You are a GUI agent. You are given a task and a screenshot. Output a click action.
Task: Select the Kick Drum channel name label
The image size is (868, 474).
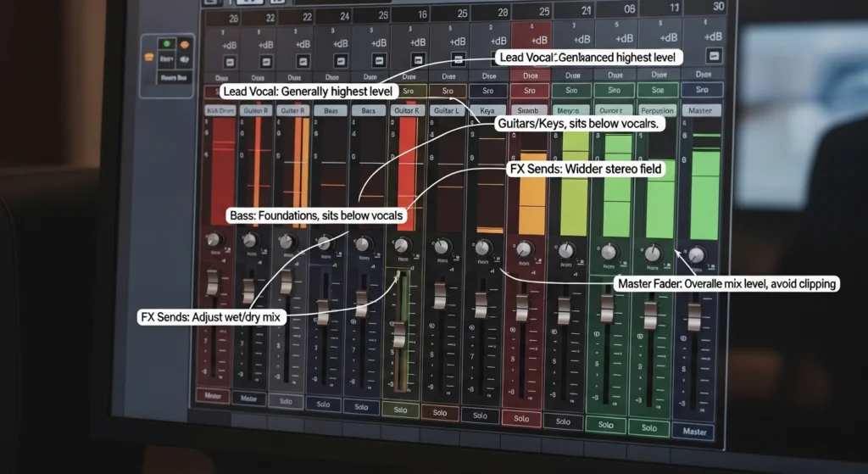click(x=220, y=111)
